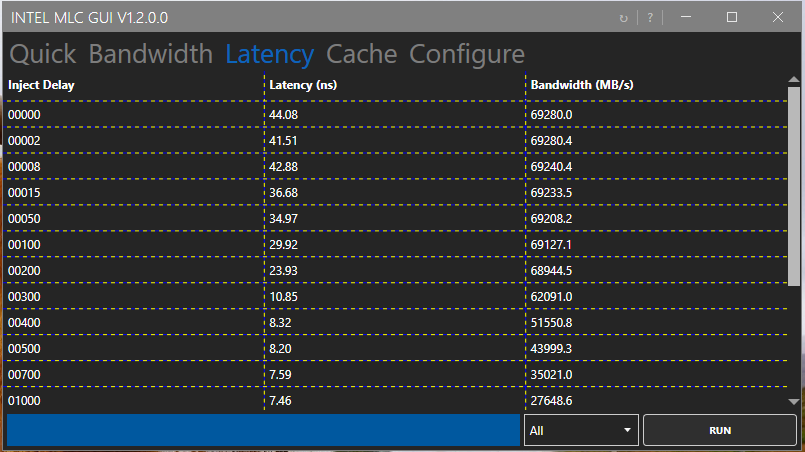Click latency value 34.97
The image size is (805, 452).
point(283,219)
